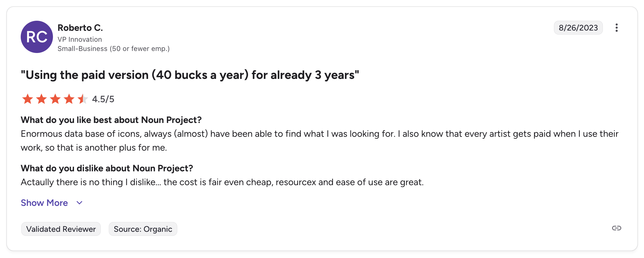Image resolution: width=644 pixels, height=258 pixels.
Task: Click the half-filled fifth star
Action: pyautogui.click(x=83, y=99)
